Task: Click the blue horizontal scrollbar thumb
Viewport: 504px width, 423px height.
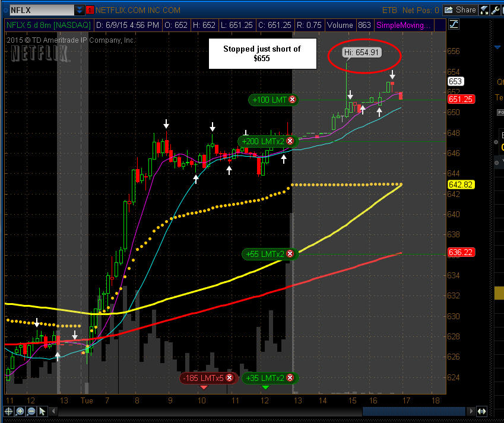Action: 414,411
